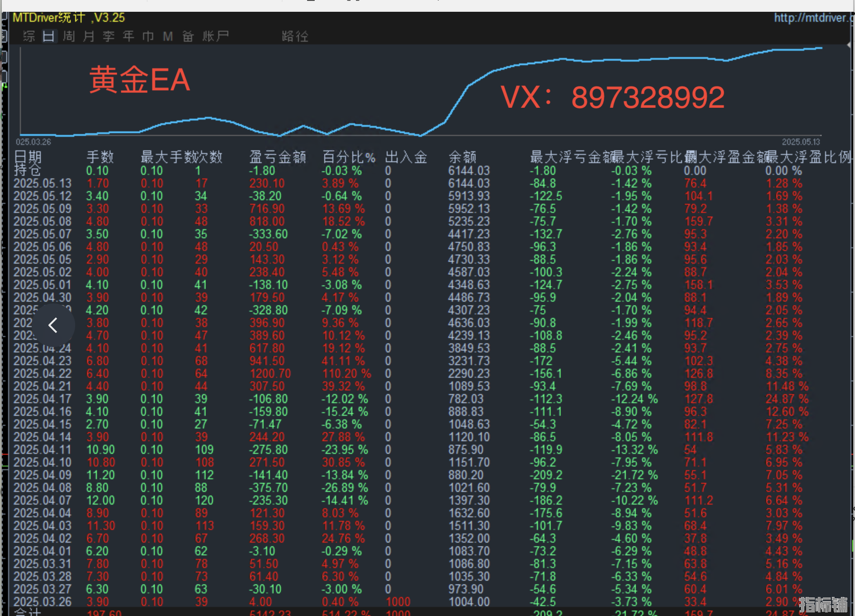Click the 41.11 % percentage cell
This screenshot has height=616, width=855.
[343, 361]
